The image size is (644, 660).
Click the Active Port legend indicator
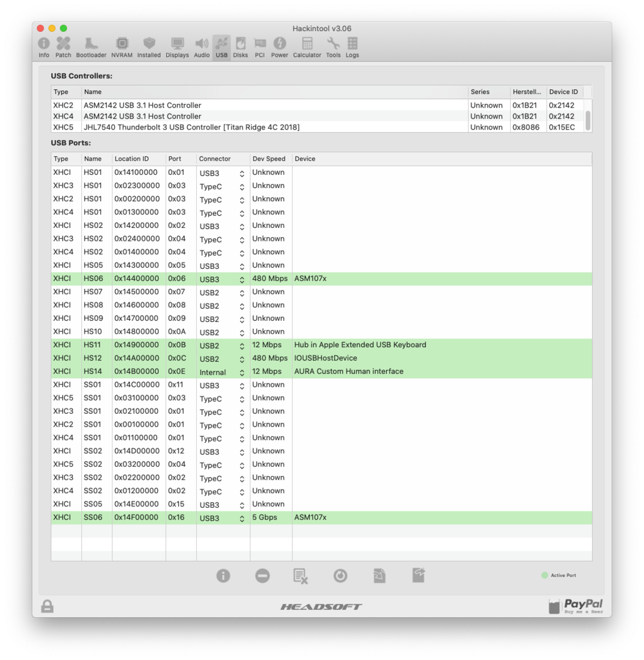(x=544, y=575)
